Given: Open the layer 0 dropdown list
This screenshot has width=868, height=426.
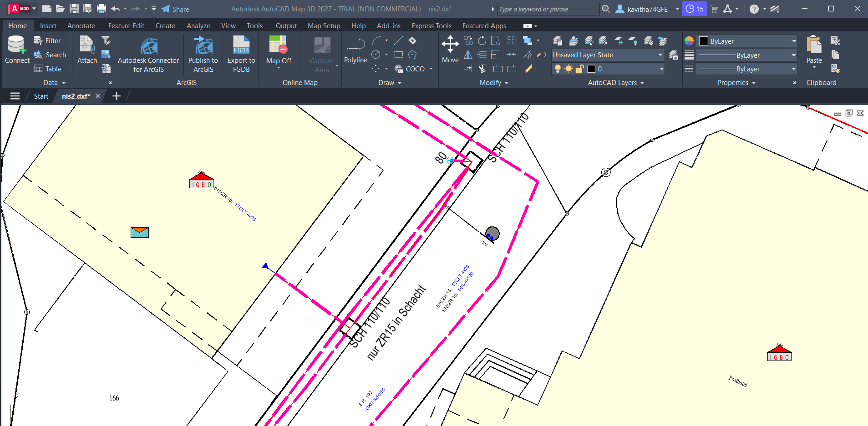Looking at the screenshot, I should (608, 69).
